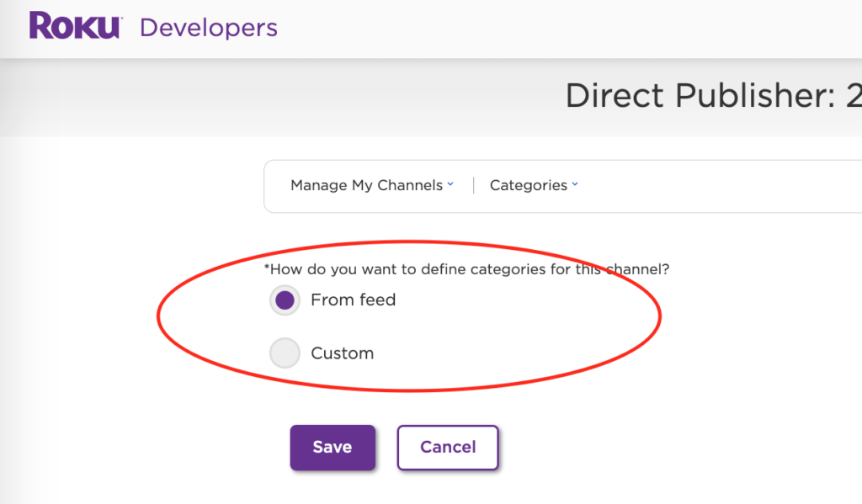The image size is (862, 504).
Task: Open the Manage My Channels menu
Action: tap(366, 185)
